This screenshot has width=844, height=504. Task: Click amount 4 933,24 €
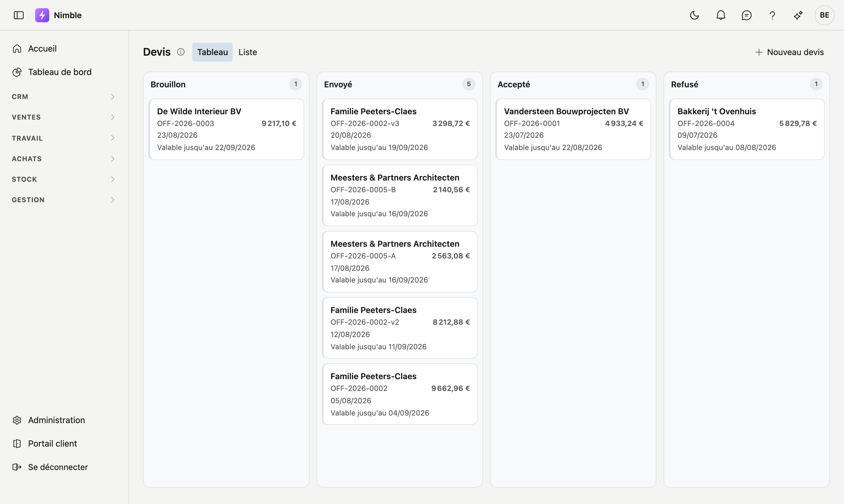tap(624, 123)
